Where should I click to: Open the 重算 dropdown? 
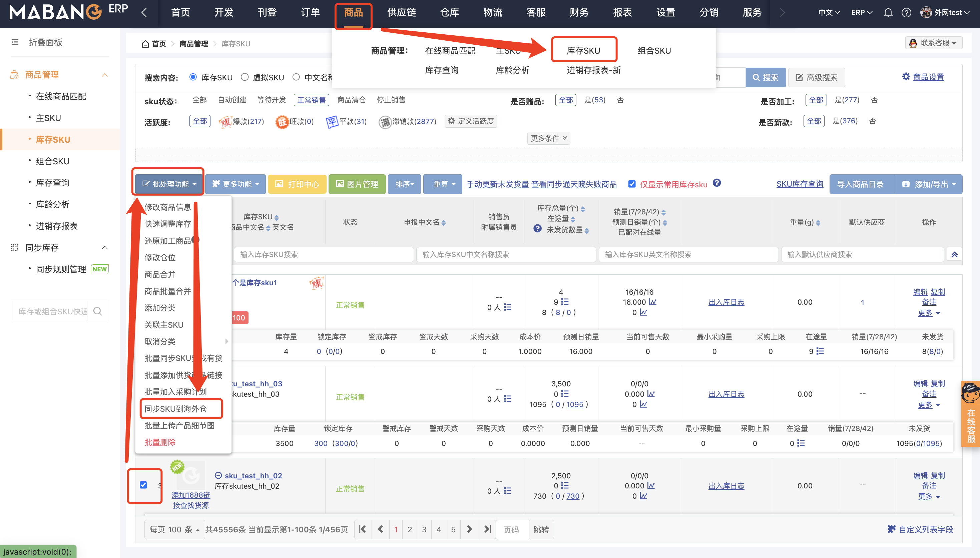443,184
